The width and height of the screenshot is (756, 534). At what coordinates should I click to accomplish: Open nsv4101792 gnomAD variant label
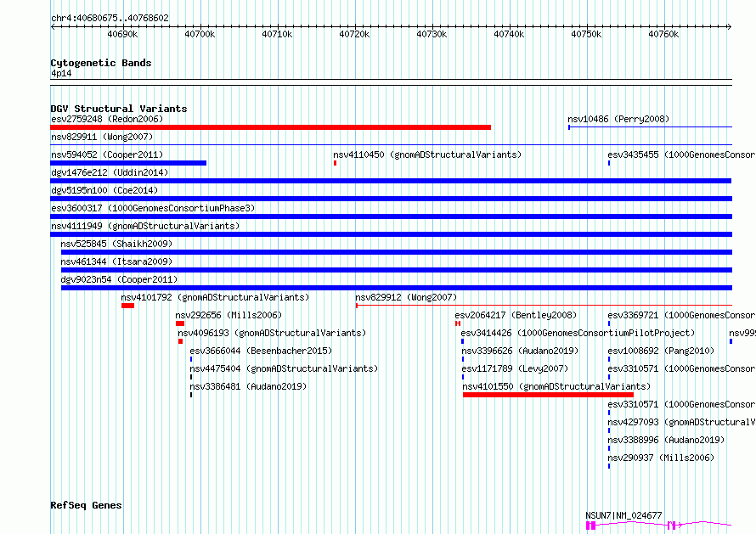215,297
